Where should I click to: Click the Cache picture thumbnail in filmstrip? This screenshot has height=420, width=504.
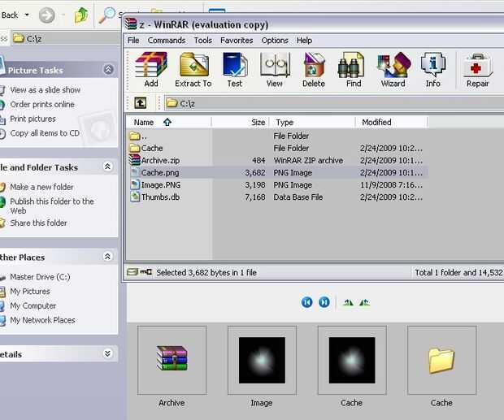352,360
